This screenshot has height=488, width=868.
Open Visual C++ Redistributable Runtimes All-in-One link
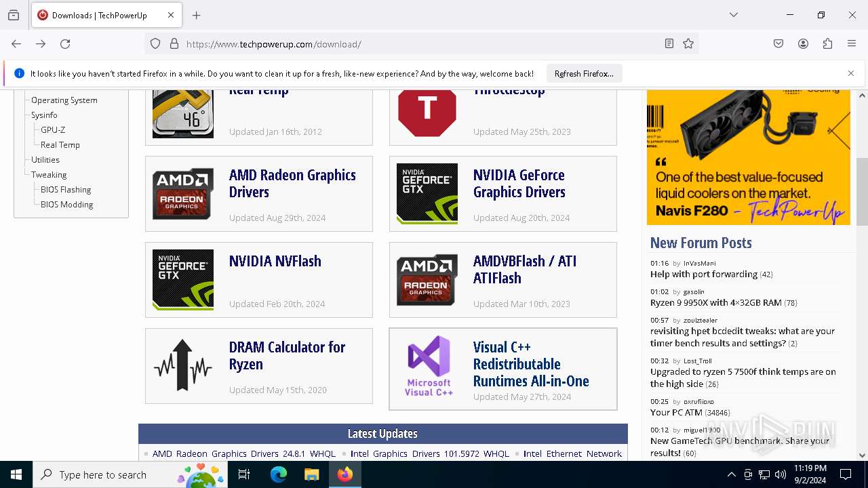[x=531, y=364]
